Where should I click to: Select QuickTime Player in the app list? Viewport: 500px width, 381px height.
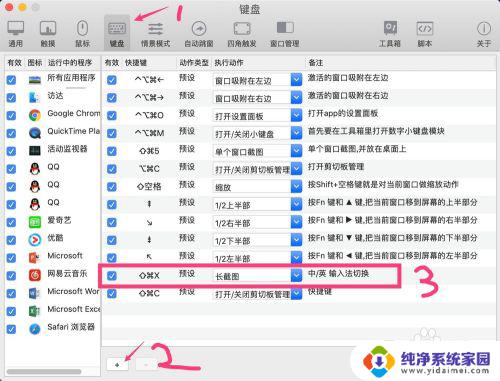(x=53, y=133)
